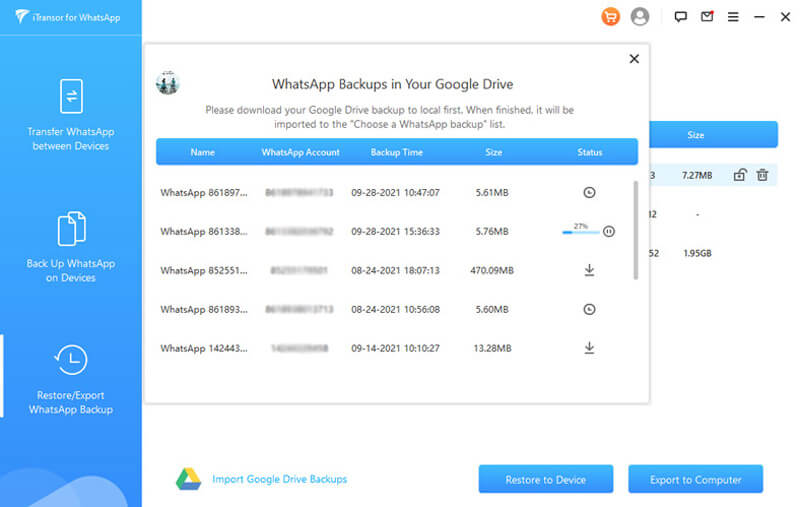The width and height of the screenshot is (800, 507).
Task: Click the 5.60MB size value
Action: (492, 309)
